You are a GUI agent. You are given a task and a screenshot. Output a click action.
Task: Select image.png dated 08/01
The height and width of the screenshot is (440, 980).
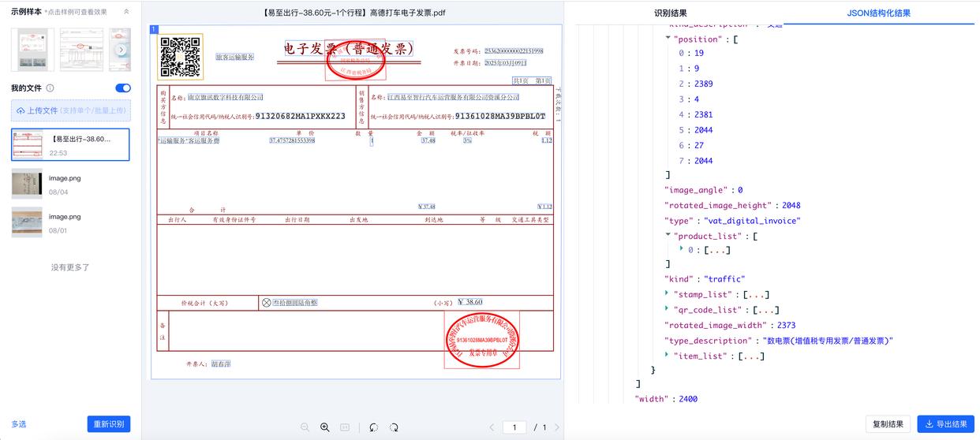[70, 222]
